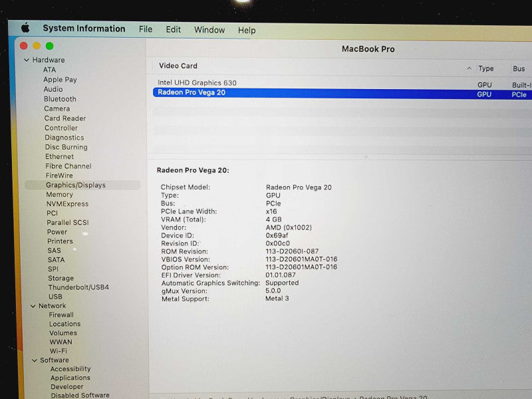532x399 pixels.
Task: Select Accessibility under Software
Action: point(70,369)
